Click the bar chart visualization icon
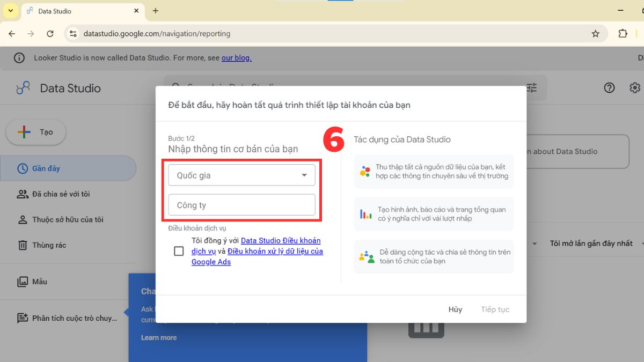Viewport: 644px width, 362px height. pyautogui.click(x=365, y=214)
